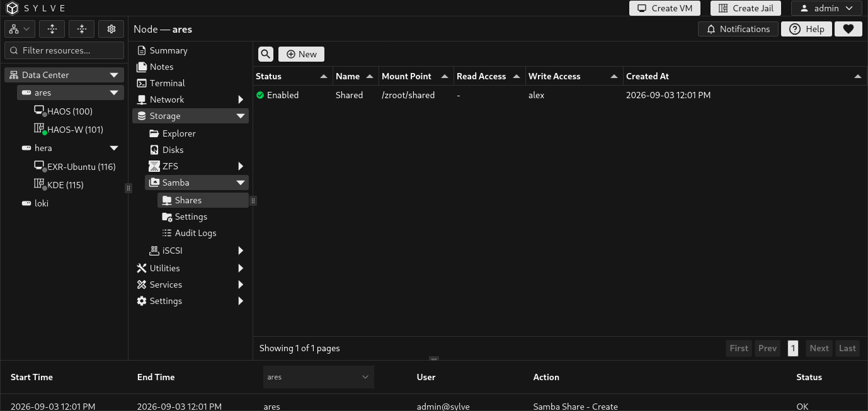Click the heart sponsor icon
Viewport: 868px width, 411px height.
click(x=848, y=29)
